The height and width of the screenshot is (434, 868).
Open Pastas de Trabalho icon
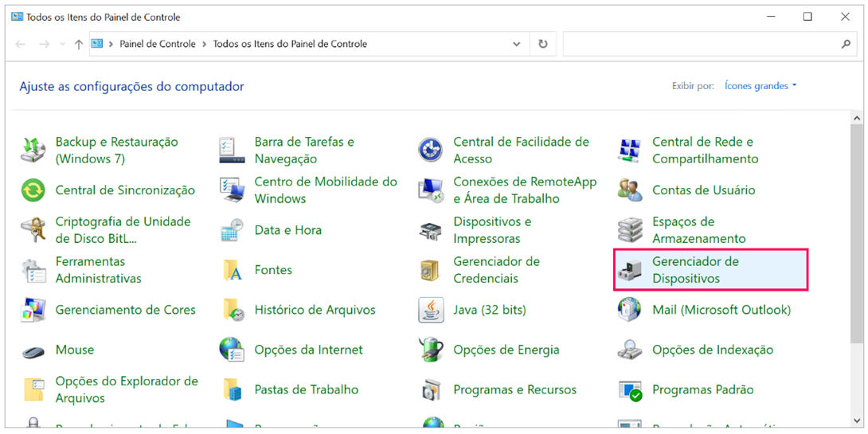[232, 389]
